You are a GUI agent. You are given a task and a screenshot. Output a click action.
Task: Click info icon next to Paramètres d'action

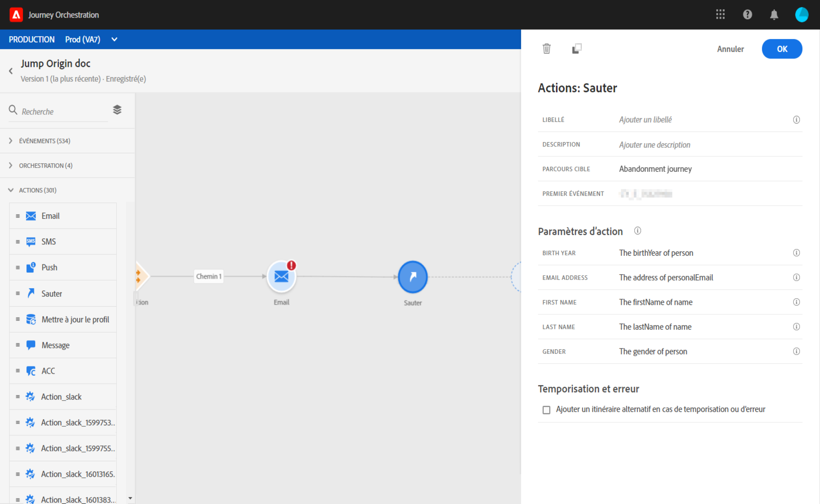(637, 231)
